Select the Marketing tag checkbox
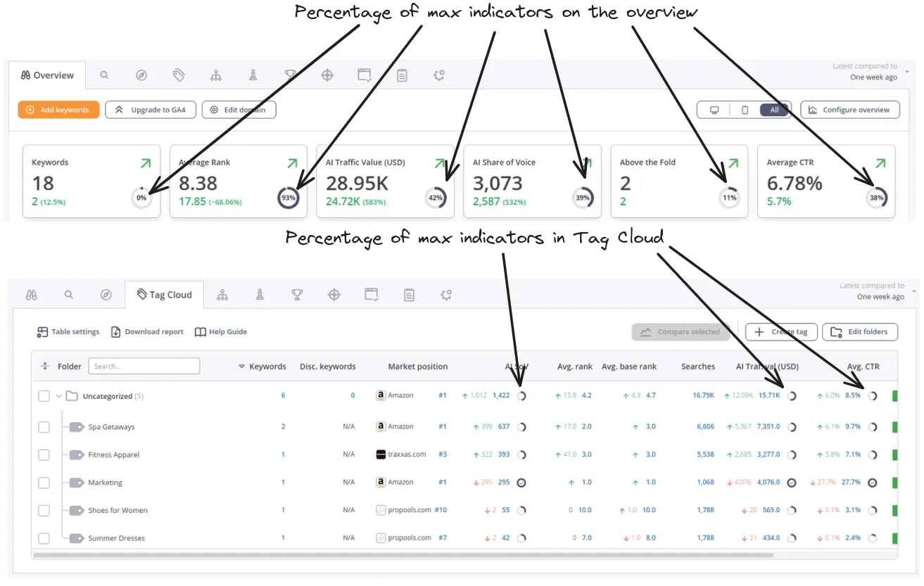The height and width of the screenshot is (586, 924). click(x=44, y=483)
